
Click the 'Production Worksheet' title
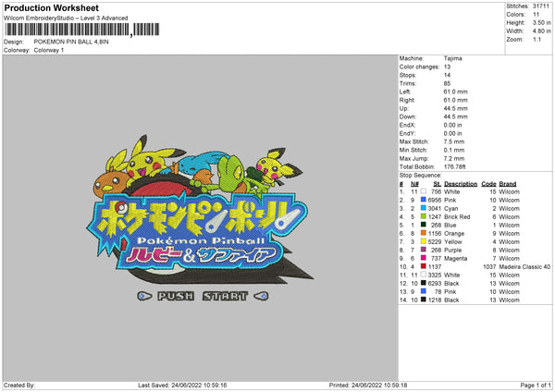51,7
